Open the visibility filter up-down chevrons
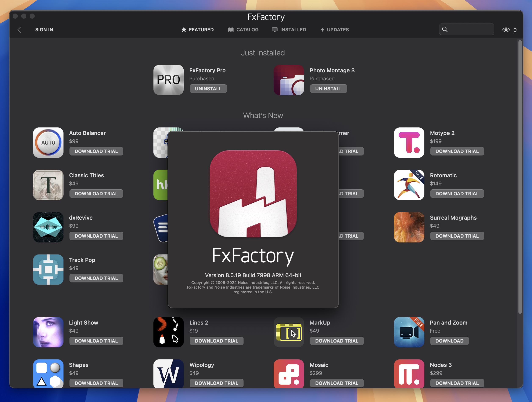Viewport: 532px width, 402px height. tap(515, 30)
